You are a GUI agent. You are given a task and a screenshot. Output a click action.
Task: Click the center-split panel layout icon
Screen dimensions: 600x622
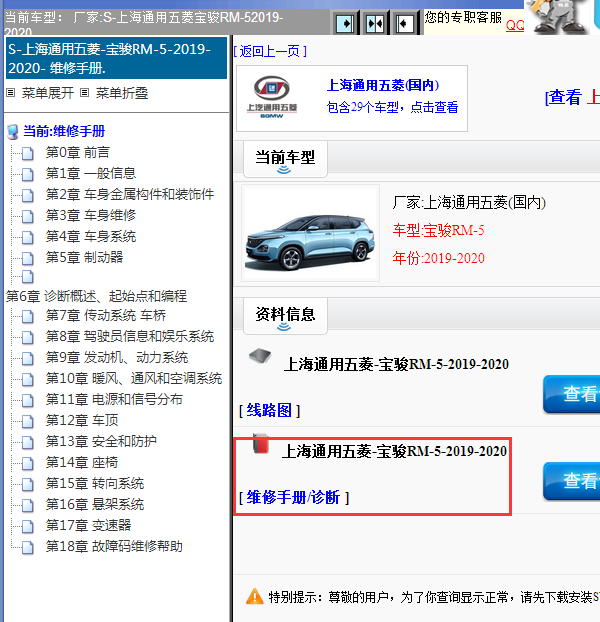click(375, 23)
